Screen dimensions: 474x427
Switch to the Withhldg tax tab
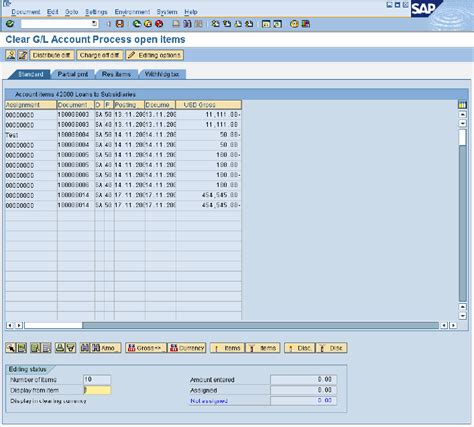coord(162,74)
